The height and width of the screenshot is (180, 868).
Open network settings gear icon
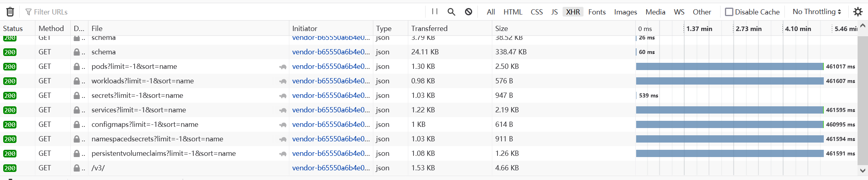[858, 12]
